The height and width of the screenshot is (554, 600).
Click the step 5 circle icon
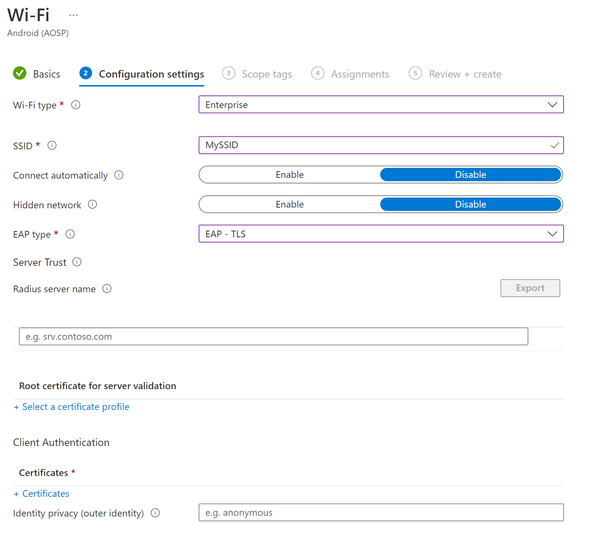pos(415,73)
